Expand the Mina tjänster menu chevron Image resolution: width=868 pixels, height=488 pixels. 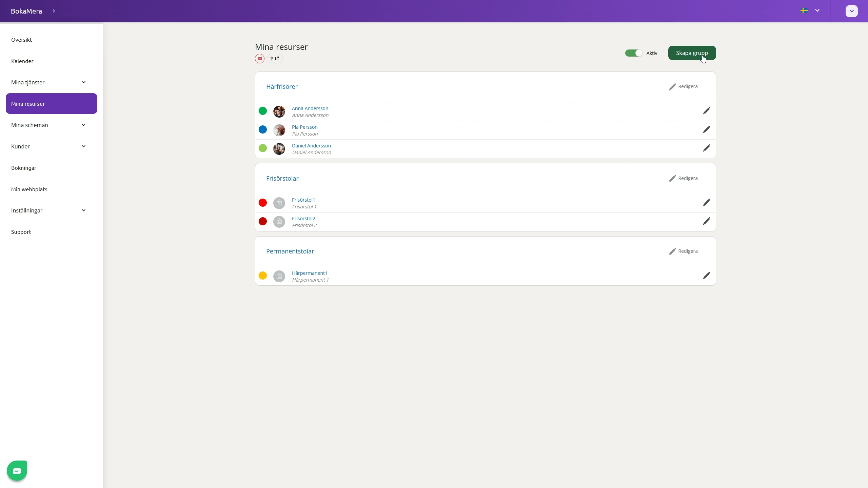[83, 82]
